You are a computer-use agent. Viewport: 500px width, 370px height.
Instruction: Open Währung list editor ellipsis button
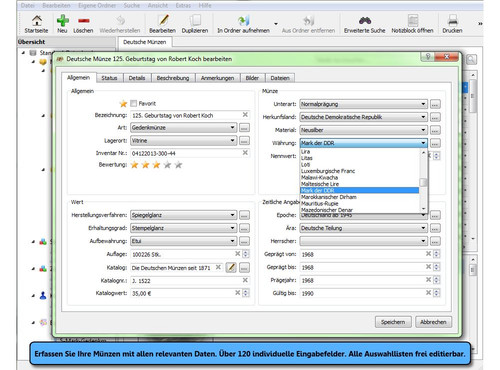pyautogui.click(x=435, y=143)
